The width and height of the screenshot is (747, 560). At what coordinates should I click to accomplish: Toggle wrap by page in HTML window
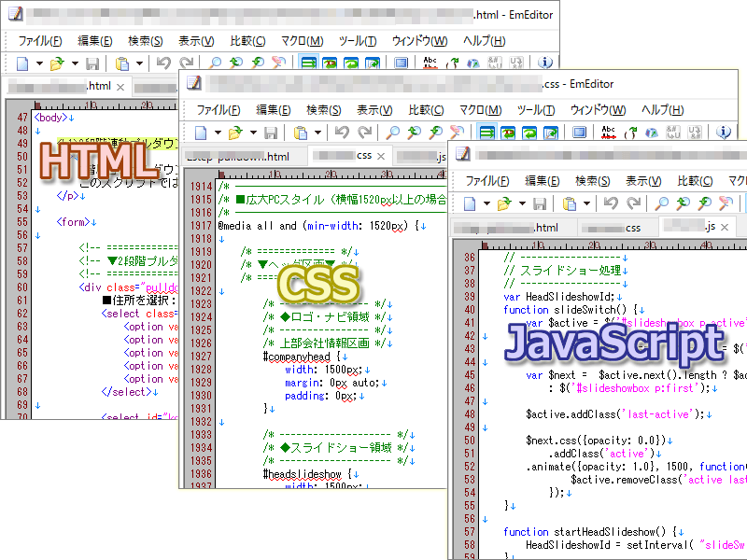(x=373, y=63)
